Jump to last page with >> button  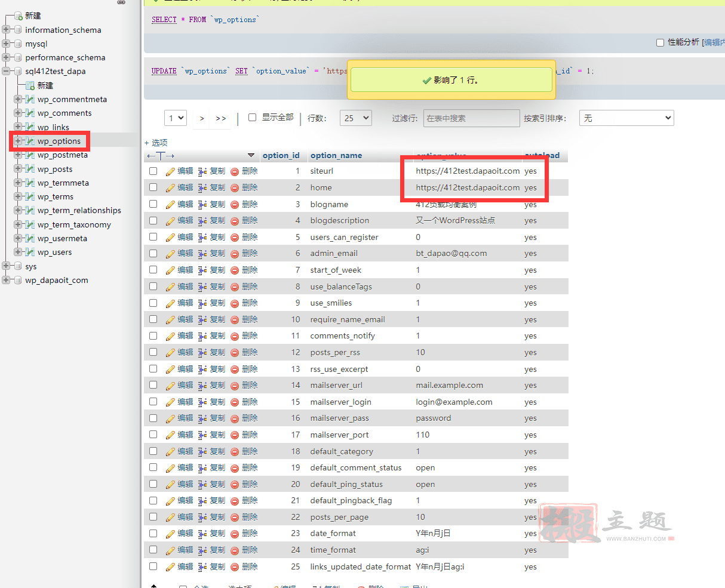click(221, 118)
